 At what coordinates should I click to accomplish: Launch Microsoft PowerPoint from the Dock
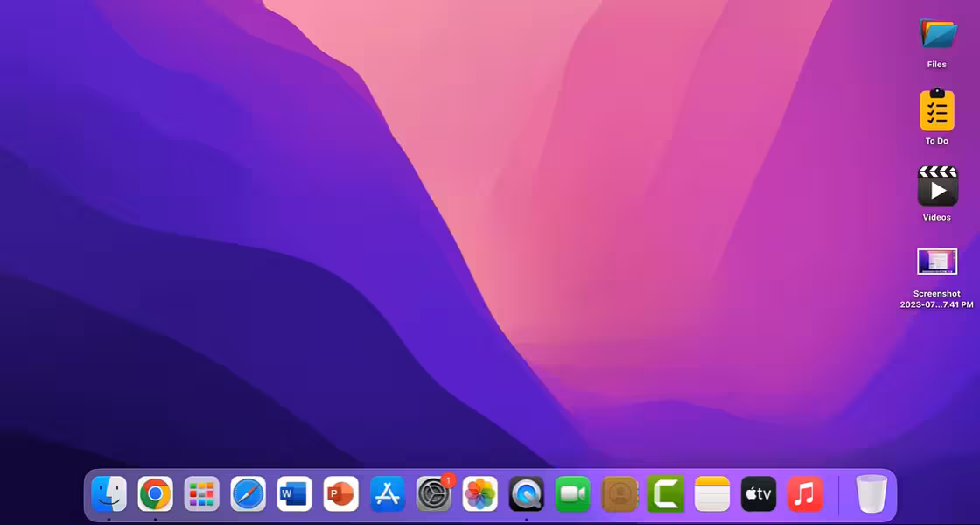coord(340,493)
